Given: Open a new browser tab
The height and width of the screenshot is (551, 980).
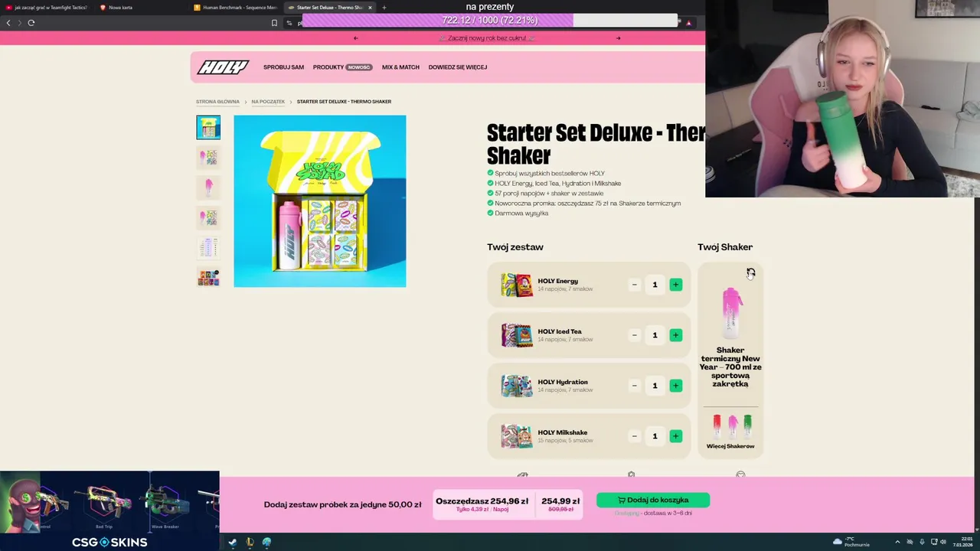Looking at the screenshot, I should click(x=384, y=8).
